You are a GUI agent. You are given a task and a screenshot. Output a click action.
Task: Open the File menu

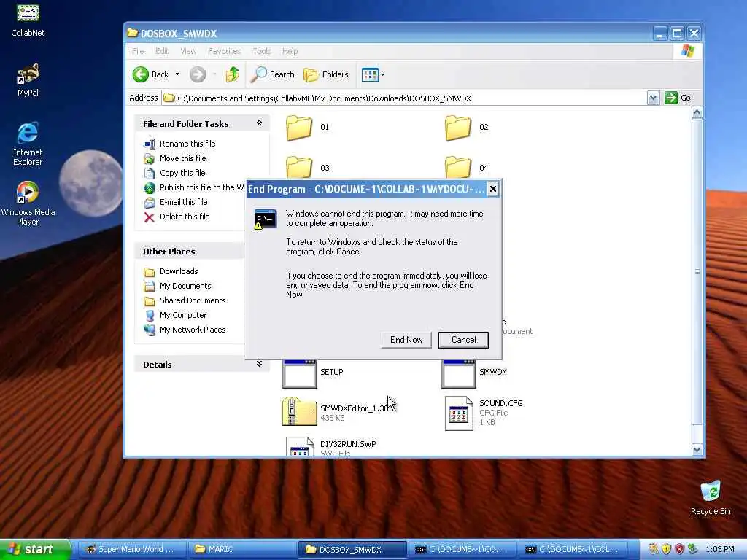pos(138,51)
